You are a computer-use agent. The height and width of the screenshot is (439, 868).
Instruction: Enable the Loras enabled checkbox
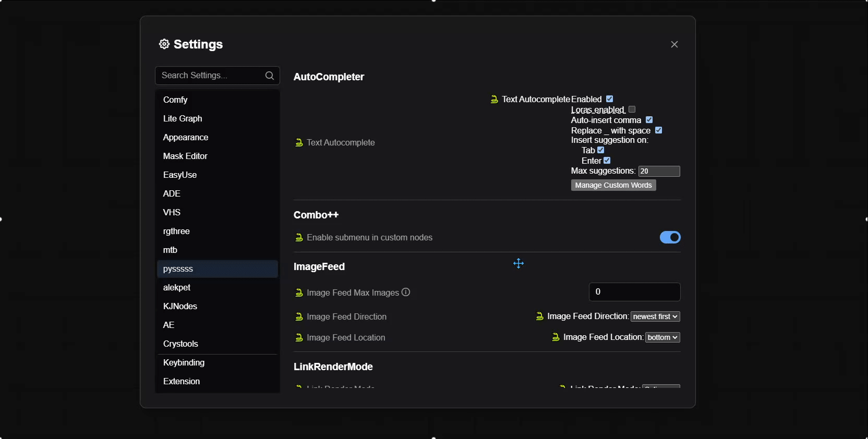point(632,109)
